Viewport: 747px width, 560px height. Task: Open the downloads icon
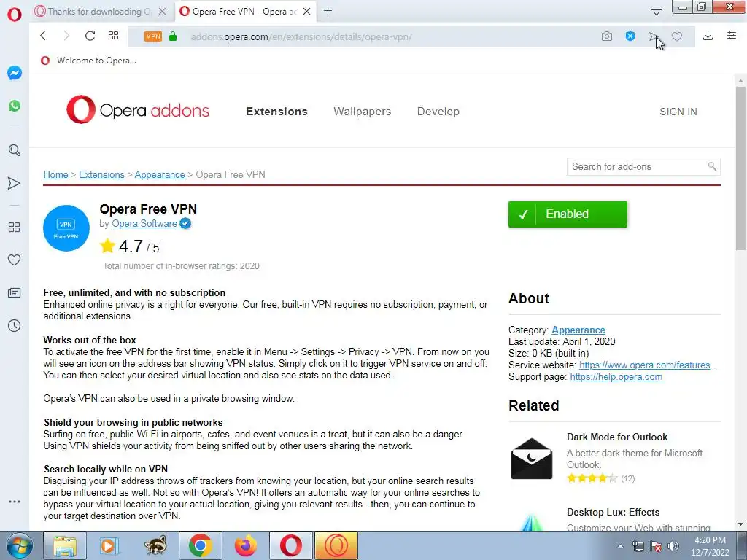[x=708, y=36]
